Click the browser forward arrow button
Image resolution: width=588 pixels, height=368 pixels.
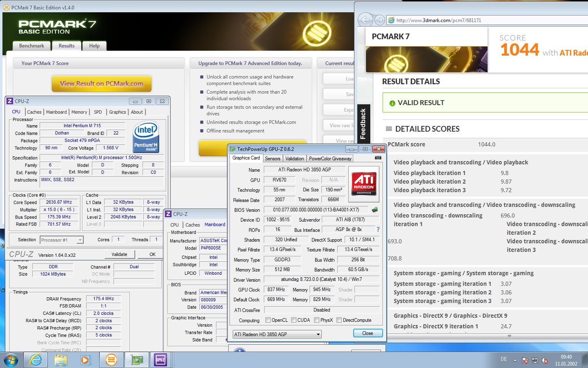tap(380, 20)
